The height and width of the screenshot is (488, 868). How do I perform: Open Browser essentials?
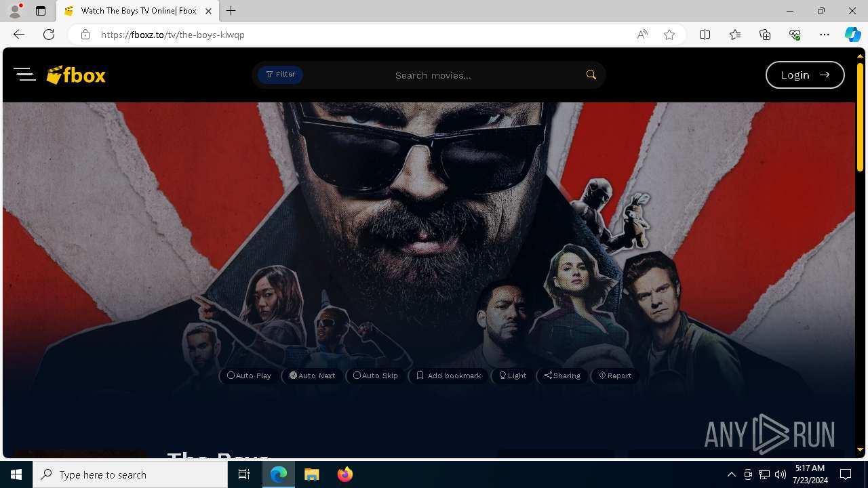[x=795, y=35]
